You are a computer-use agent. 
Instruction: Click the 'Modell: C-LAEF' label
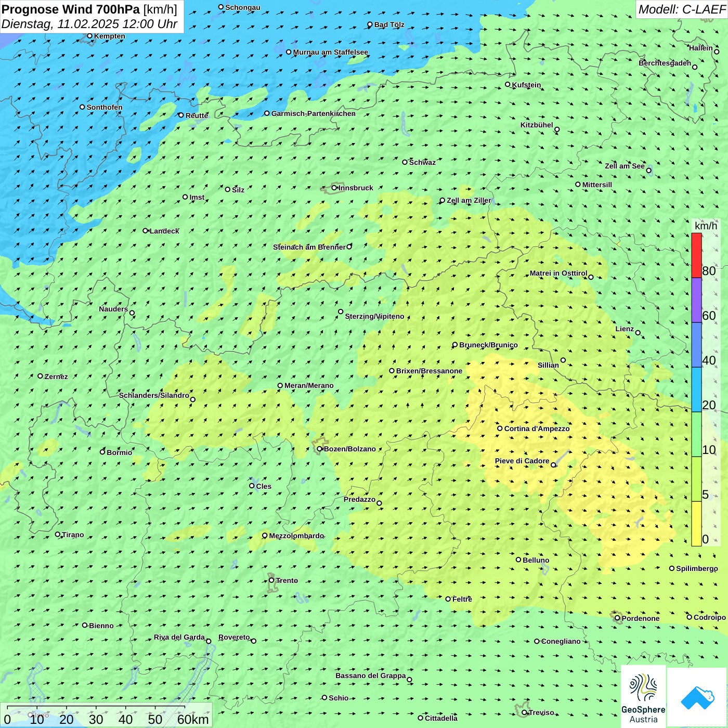681,9
